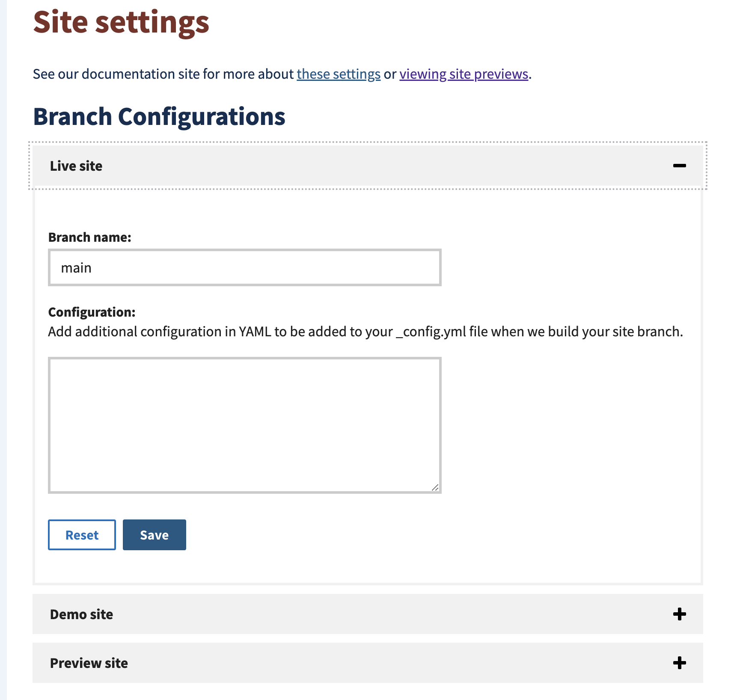Click inside the Branch name field

(244, 267)
